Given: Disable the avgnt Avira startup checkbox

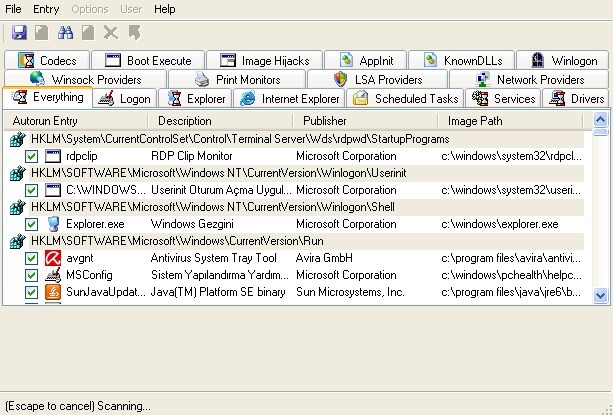Looking at the screenshot, I should pyautogui.click(x=31, y=258).
